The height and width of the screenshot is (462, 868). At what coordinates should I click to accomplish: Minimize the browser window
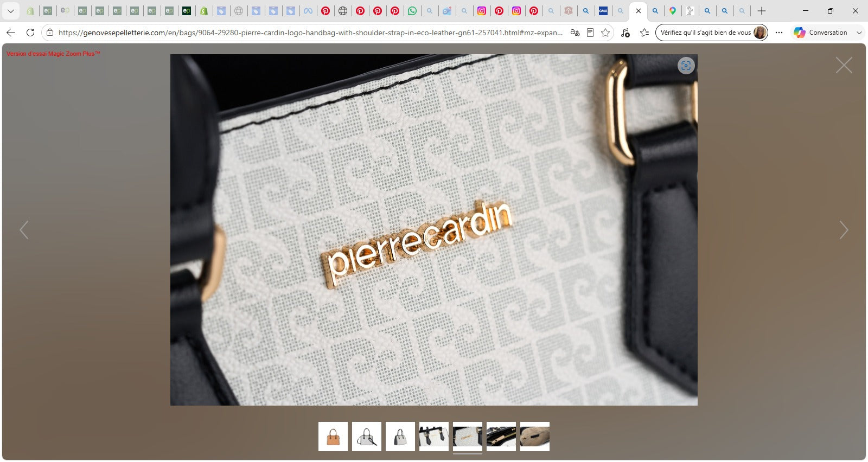pyautogui.click(x=805, y=11)
